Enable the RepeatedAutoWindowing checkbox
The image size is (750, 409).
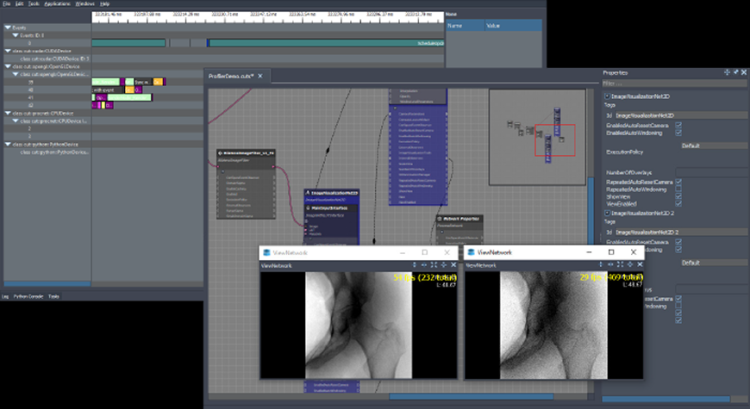point(678,189)
